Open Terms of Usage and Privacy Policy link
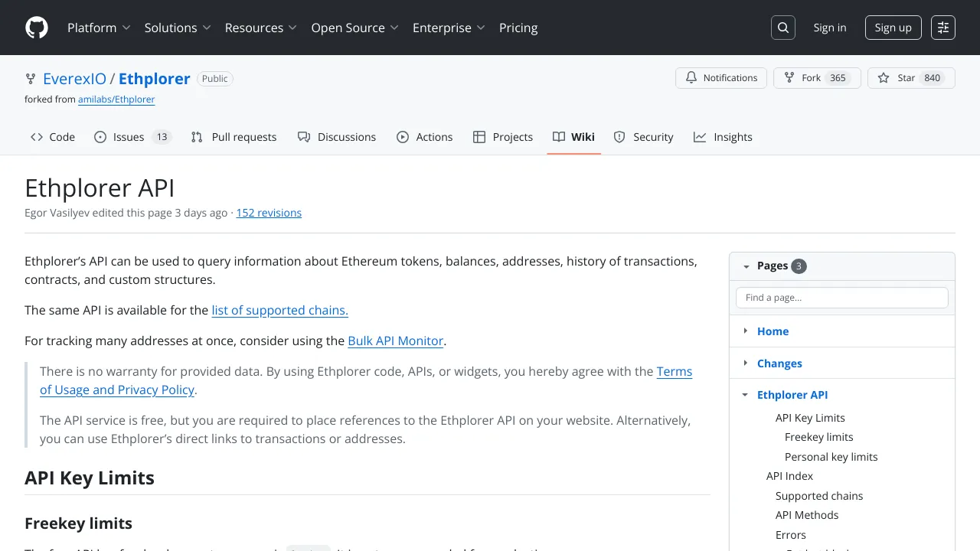 coord(366,380)
